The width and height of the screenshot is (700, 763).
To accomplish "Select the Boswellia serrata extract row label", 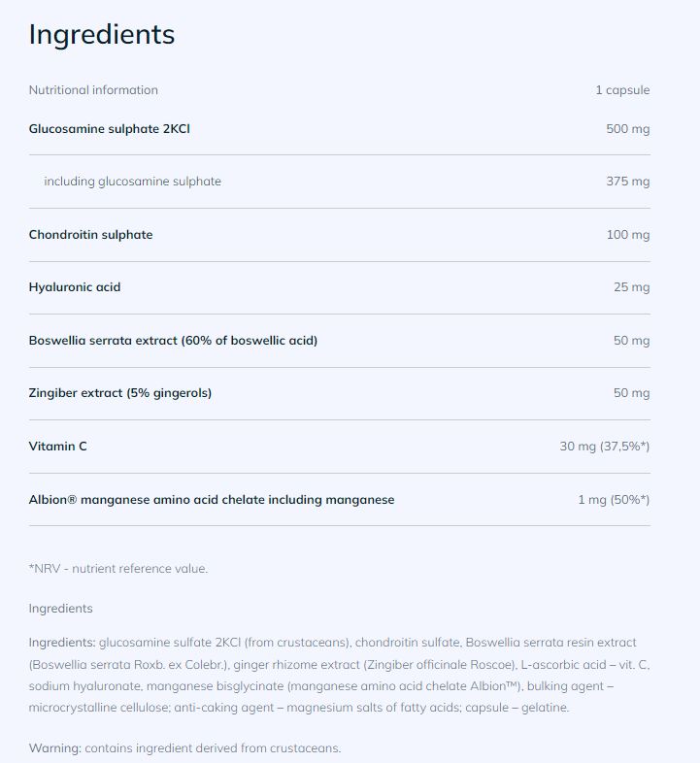I will tap(173, 341).
